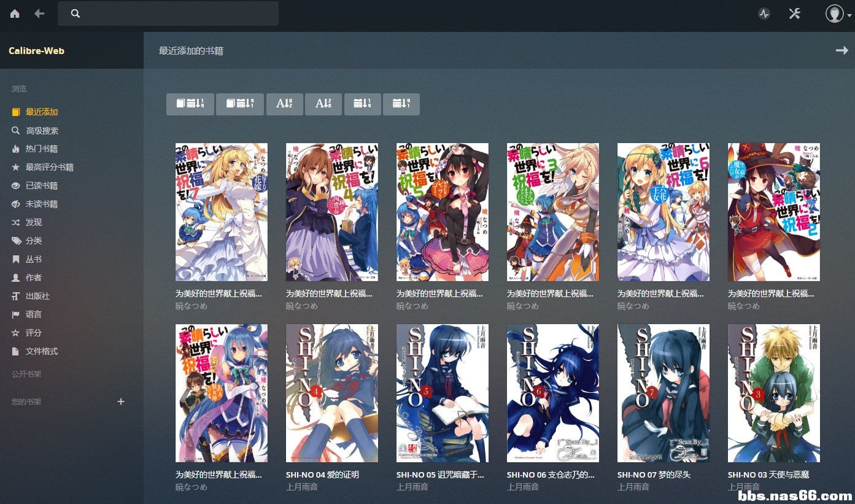Focus the search input field
Screen dimensions: 855x504
pos(168,14)
